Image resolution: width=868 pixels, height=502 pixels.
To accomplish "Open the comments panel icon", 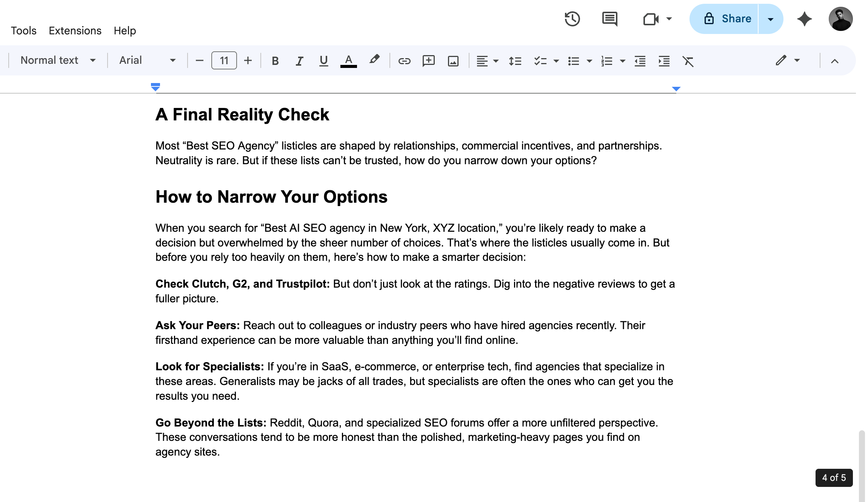I will tap(609, 19).
